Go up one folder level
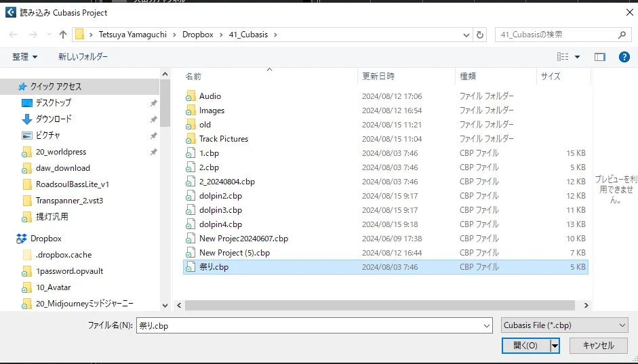The height and width of the screenshot is (364, 638). [62, 35]
